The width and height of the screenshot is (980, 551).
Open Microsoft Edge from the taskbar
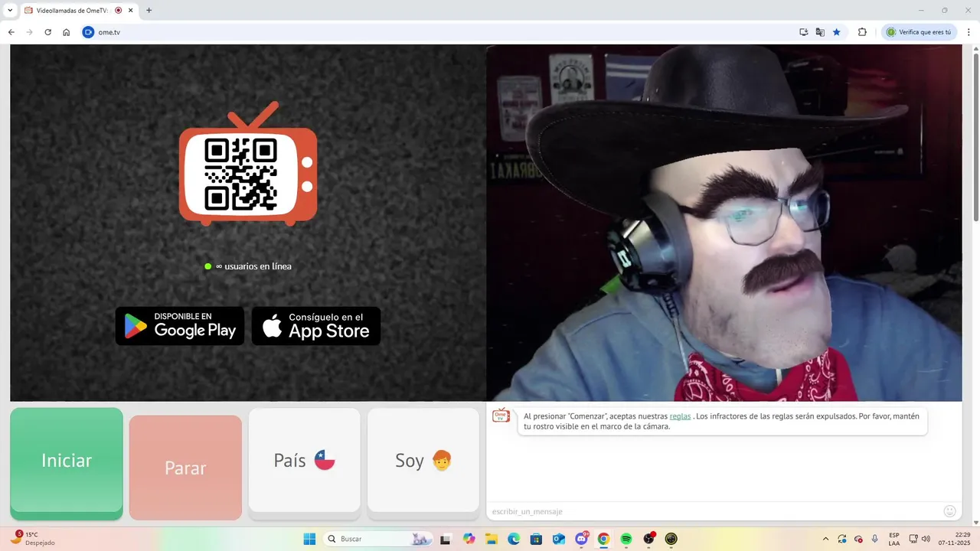[514, 539]
